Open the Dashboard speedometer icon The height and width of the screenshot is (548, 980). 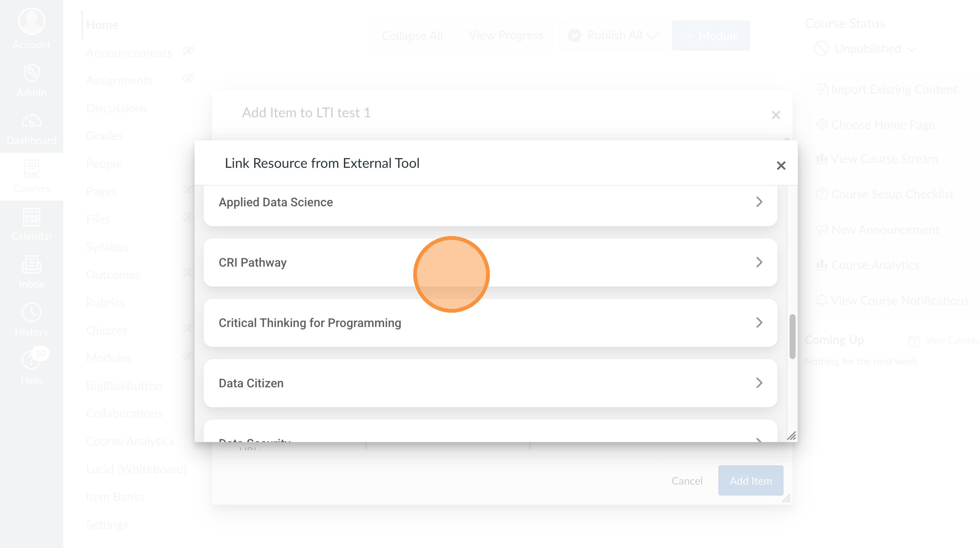pyautogui.click(x=31, y=122)
